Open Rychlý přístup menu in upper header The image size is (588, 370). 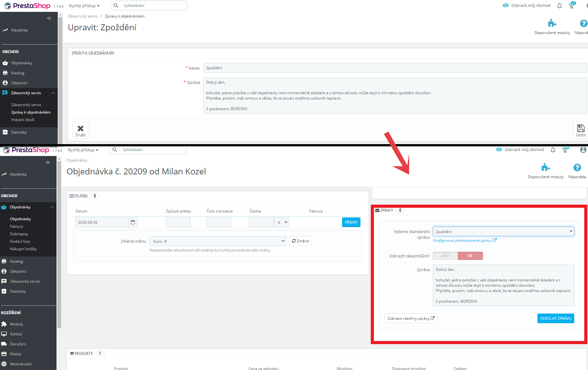pyautogui.click(x=84, y=6)
